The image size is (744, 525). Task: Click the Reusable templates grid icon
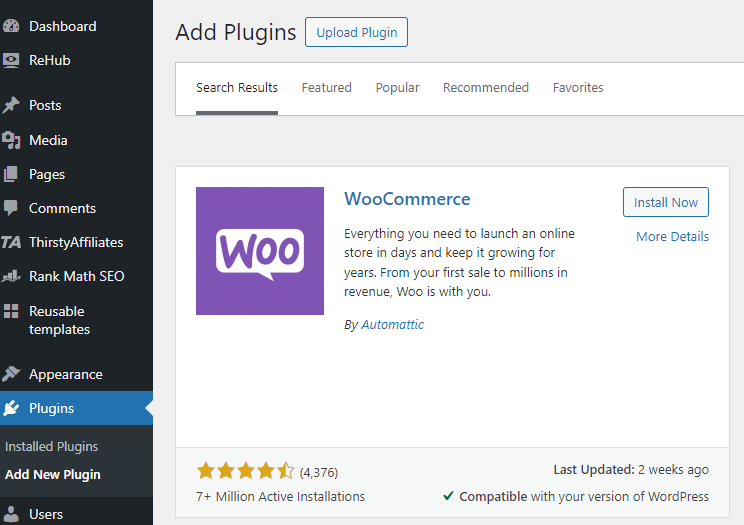[11, 311]
